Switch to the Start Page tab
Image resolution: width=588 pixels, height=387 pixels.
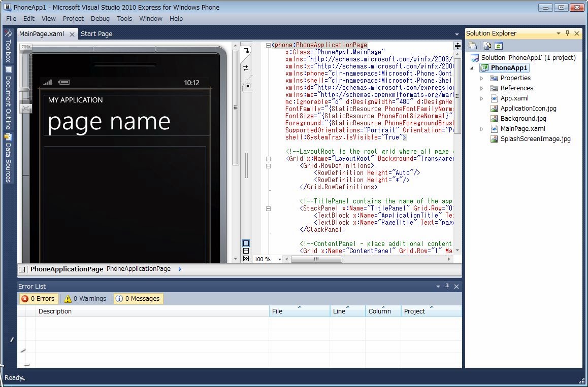click(96, 34)
